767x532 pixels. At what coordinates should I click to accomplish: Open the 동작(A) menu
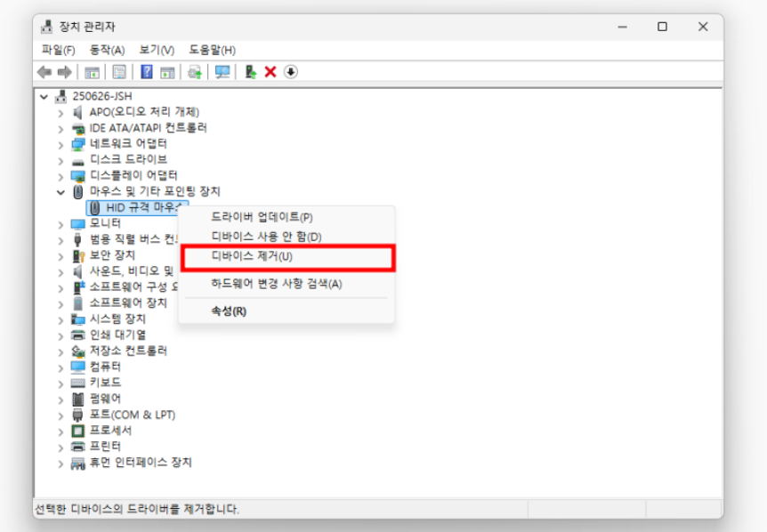click(x=107, y=50)
